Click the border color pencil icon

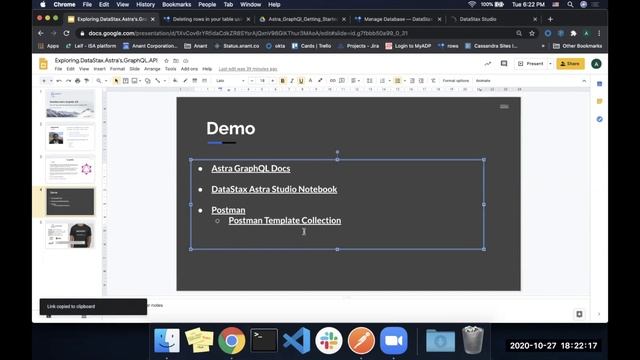point(185,81)
